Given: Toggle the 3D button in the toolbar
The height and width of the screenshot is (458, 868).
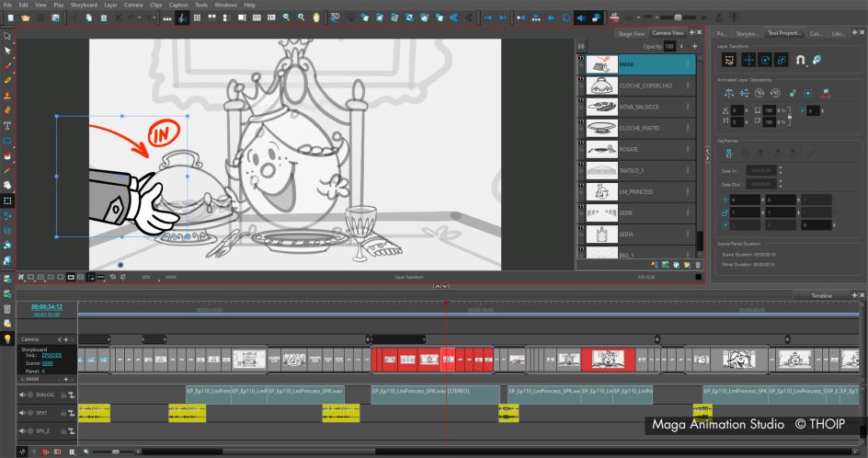Looking at the screenshot, I should click(x=335, y=17).
